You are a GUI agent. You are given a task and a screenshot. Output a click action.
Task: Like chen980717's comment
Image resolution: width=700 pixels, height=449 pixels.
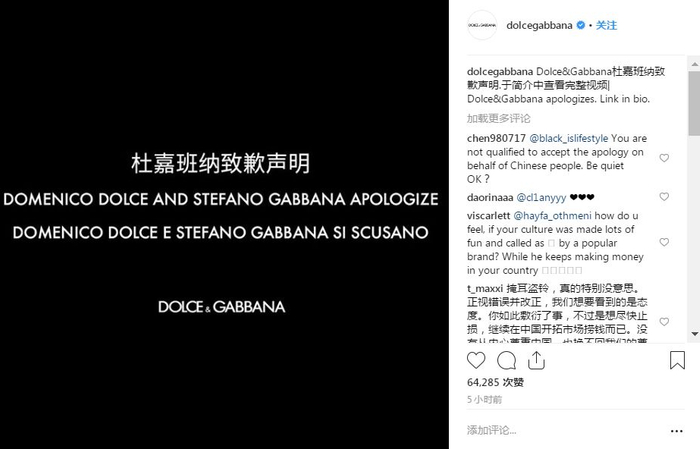(664, 158)
